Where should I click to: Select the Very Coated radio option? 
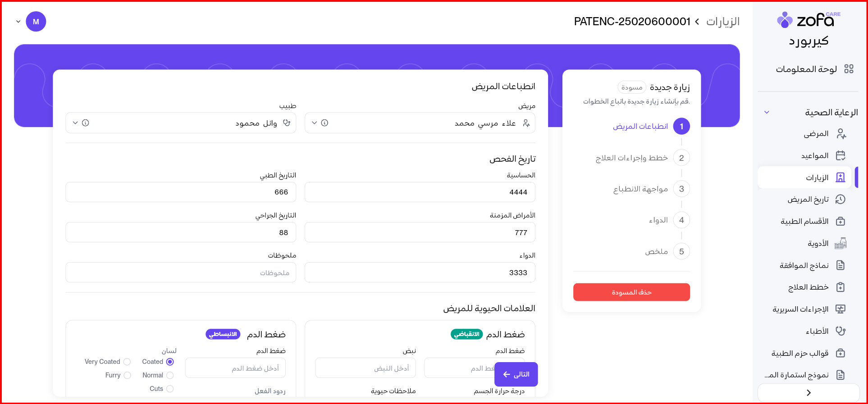[x=127, y=362]
